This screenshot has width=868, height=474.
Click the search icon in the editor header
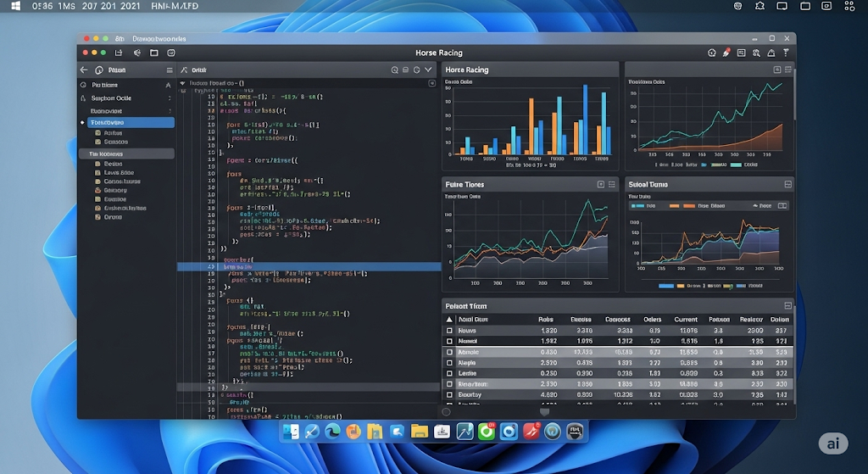click(x=395, y=70)
